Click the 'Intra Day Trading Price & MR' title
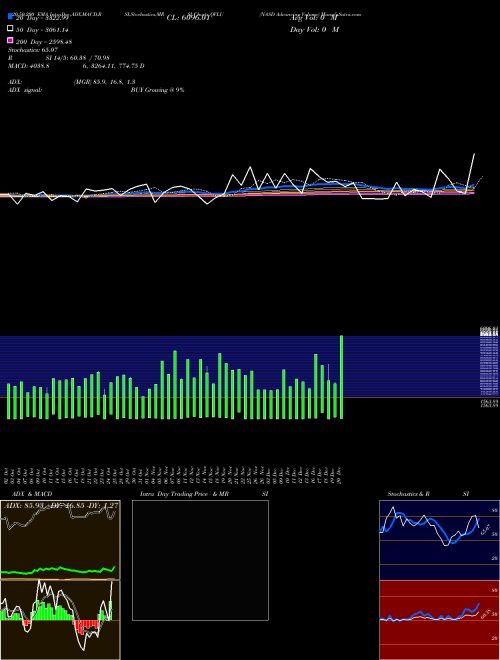The height and width of the screenshot is (660, 500). click(x=184, y=494)
